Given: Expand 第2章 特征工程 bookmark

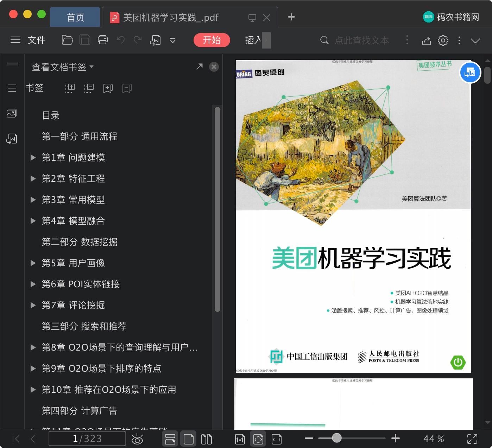Looking at the screenshot, I should point(33,179).
